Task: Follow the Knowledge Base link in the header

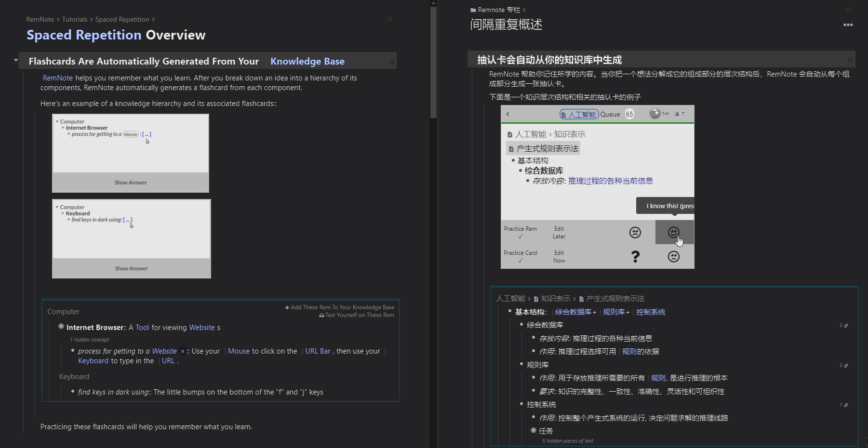Action: click(x=307, y=61)
